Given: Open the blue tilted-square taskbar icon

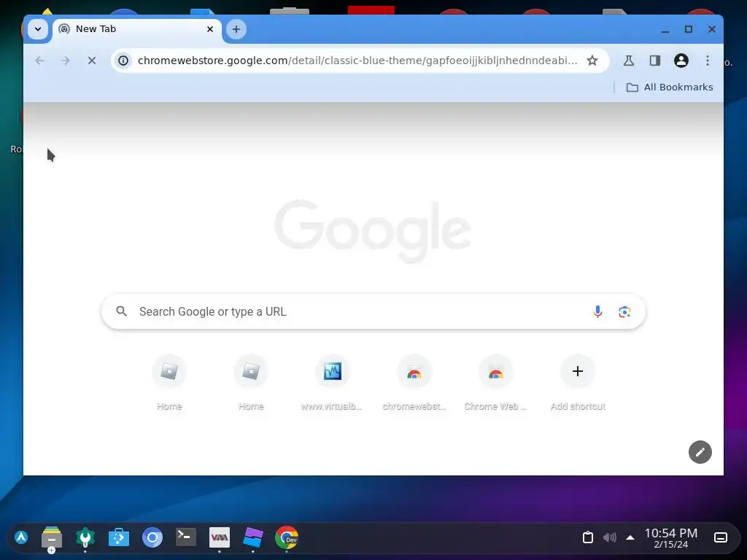Looking at the screenshot, I should 252,537.
